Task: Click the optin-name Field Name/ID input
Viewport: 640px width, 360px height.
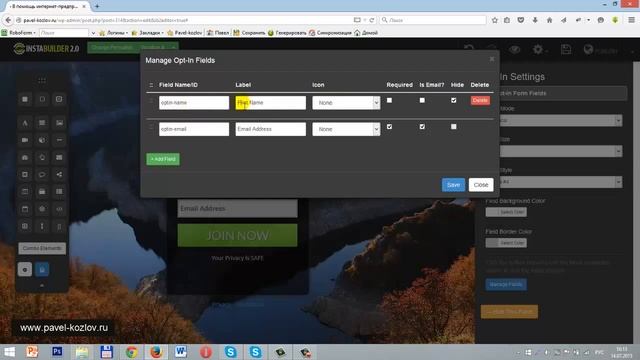Action: [x=194, y=103]
